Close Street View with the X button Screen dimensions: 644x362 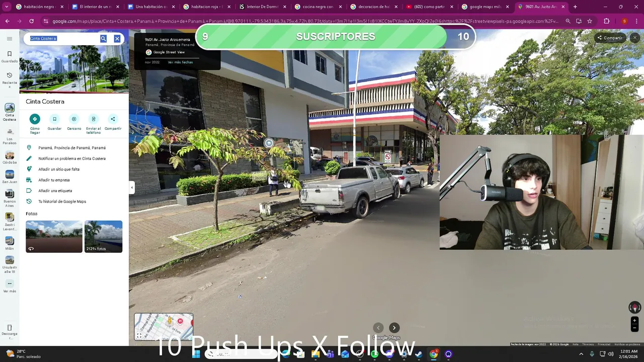[635, 38]
